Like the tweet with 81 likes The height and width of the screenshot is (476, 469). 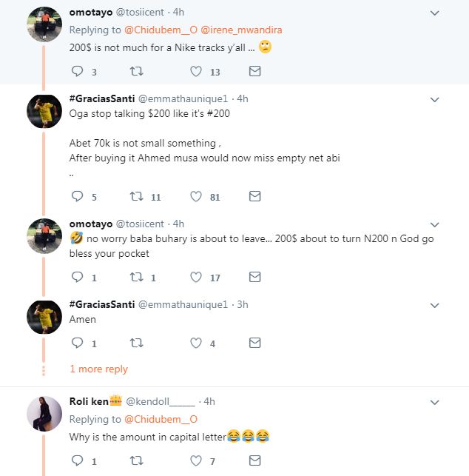click(196, 197)
